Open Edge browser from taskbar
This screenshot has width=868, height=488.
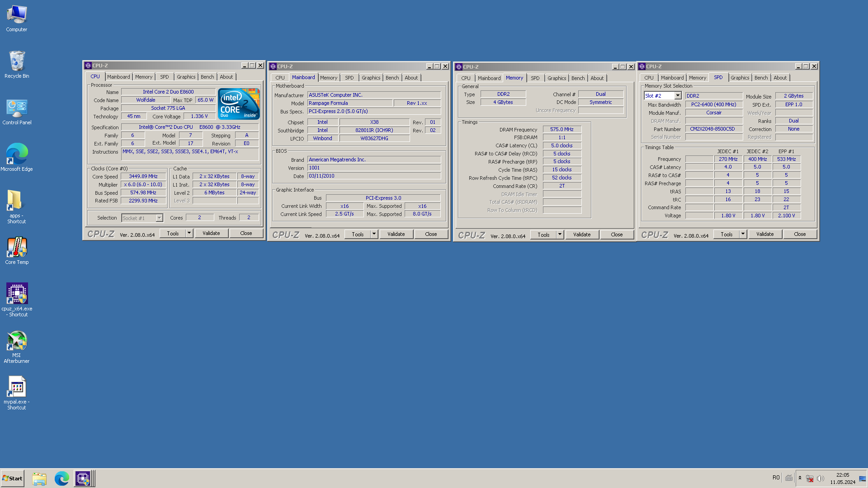(x=61, y=479)
